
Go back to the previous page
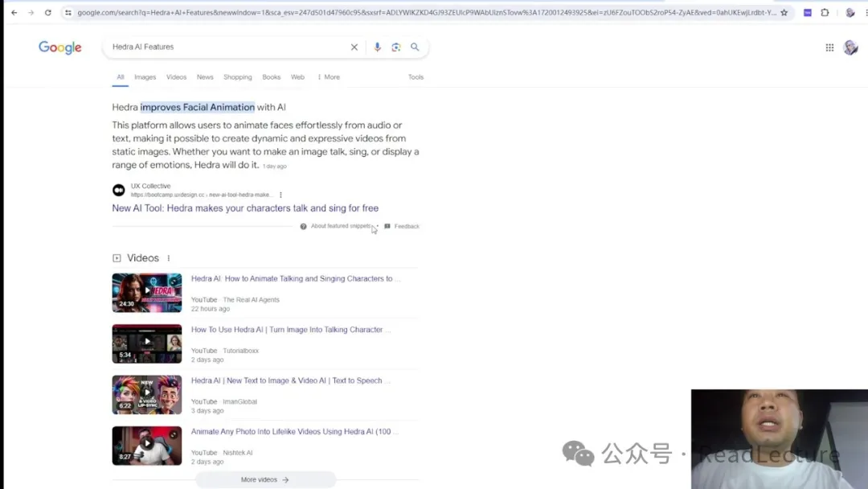point(14,13)
